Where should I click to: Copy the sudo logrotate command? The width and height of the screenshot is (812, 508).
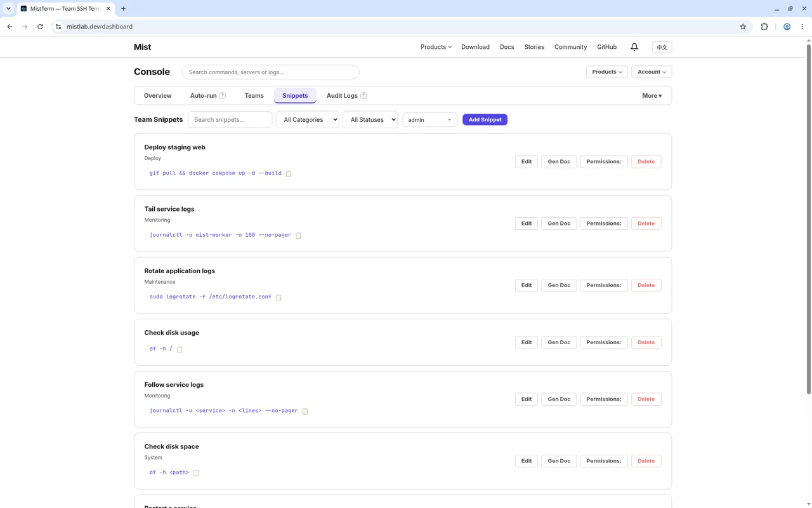[x=278, y=297]
